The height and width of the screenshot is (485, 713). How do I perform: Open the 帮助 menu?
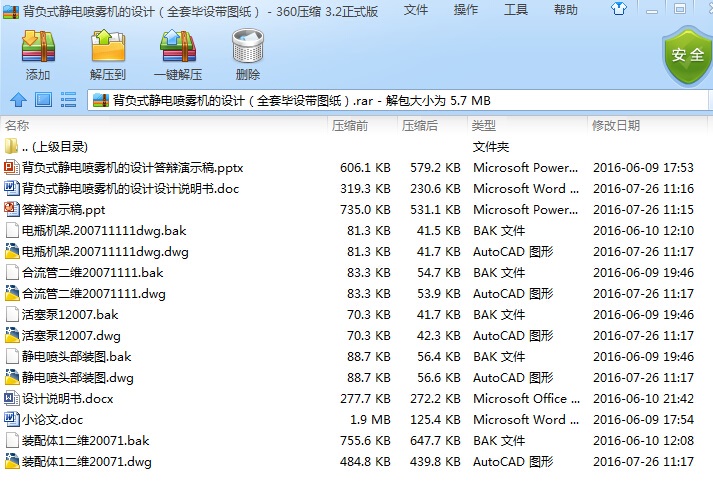(x=566, y=10)
